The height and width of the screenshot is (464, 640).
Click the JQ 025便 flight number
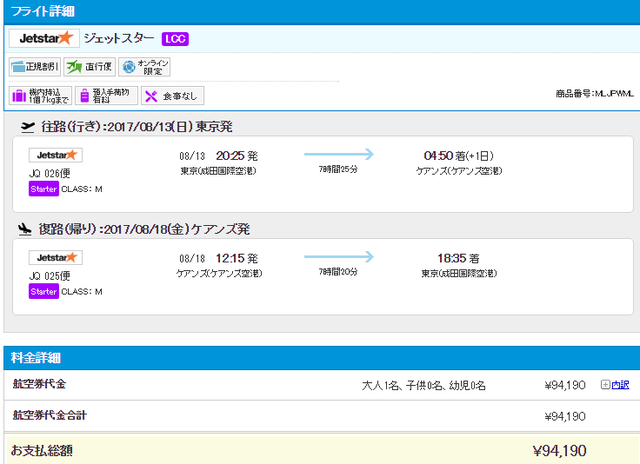49,276
